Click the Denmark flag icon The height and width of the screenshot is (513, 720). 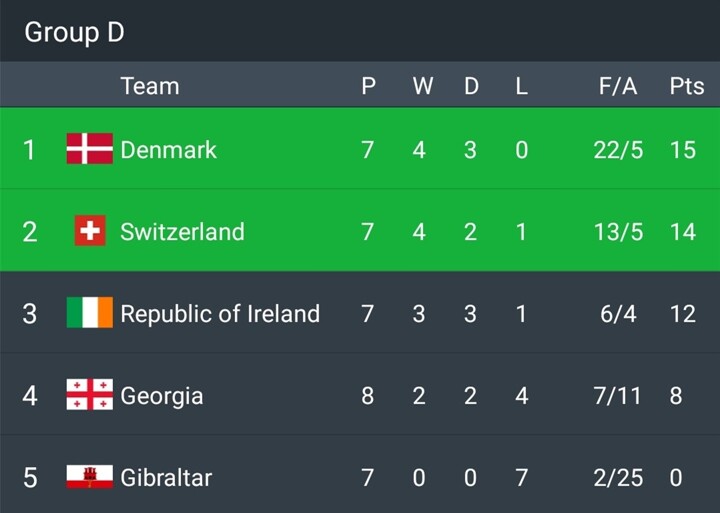89,149
